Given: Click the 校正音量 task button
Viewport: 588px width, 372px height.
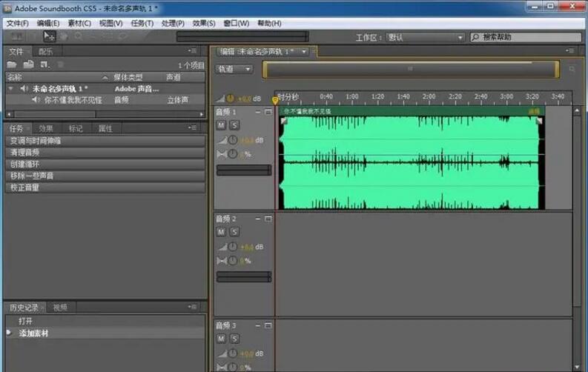Looking at the screenshot, I should (105, 187).
